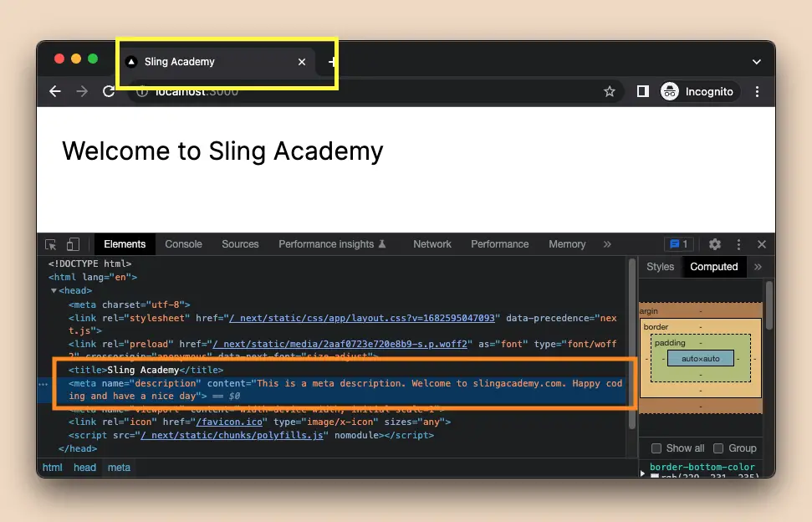Viewport: 812px width, 522px height.
Task: Select the Sling Academy browser tab
Action: pos(217,62)
